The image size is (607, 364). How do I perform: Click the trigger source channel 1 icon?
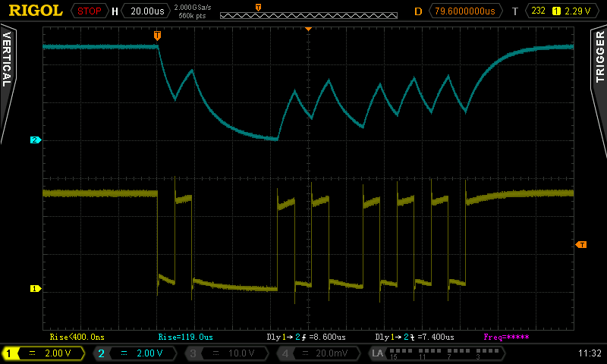556,11
